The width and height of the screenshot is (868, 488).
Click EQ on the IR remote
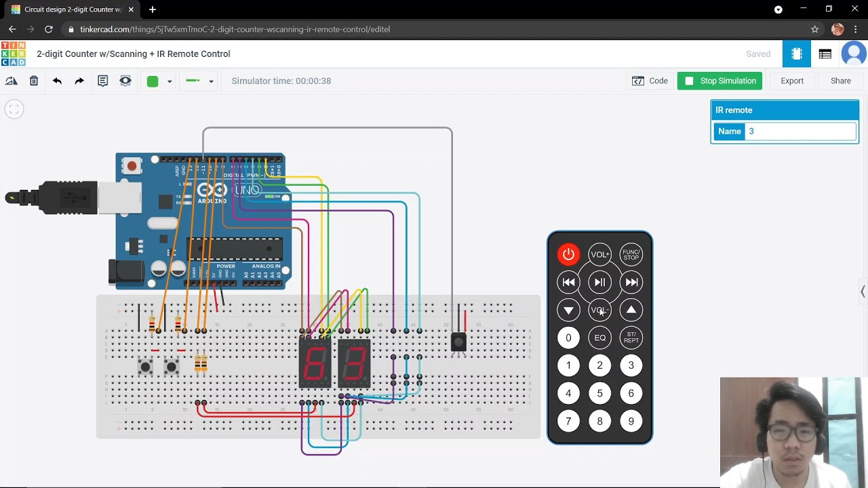point(599,338)
